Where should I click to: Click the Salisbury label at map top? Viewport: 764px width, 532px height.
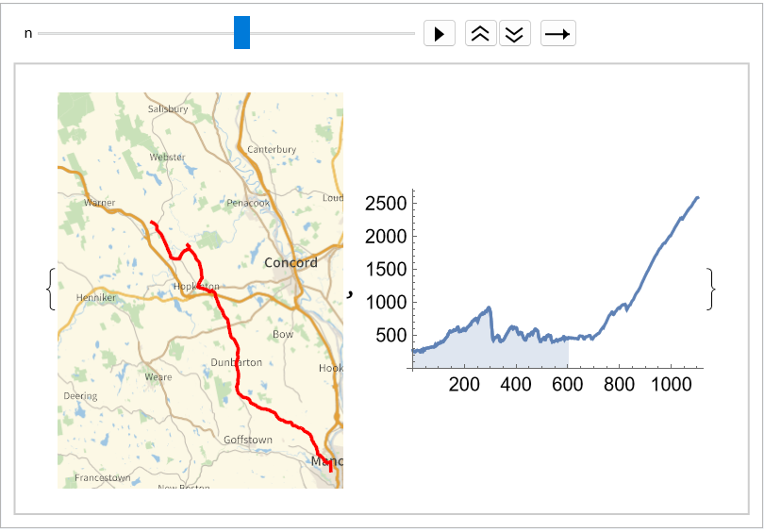[x=168, y=108]
